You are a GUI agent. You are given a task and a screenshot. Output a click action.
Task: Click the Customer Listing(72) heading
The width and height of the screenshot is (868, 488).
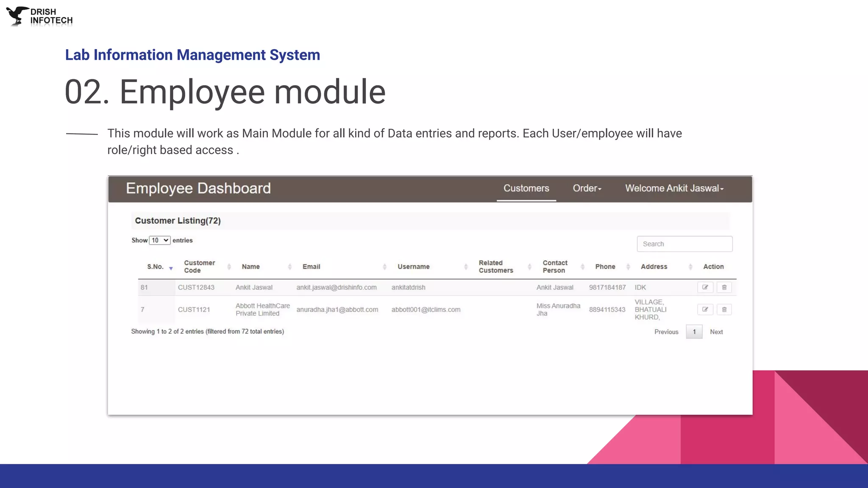pyautogui.click(x=178, y=221)
